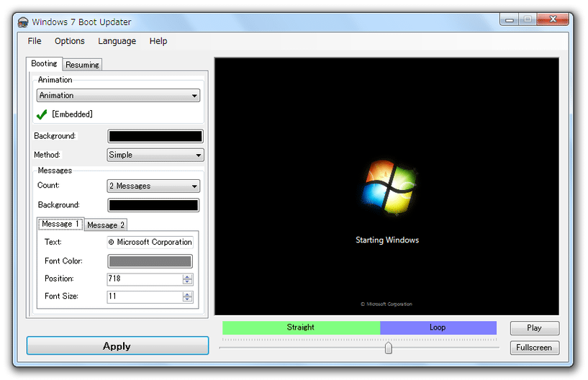Maximize the Boot Updater window
This screenshot has height=380, width=588.
[x=528, y=19]
